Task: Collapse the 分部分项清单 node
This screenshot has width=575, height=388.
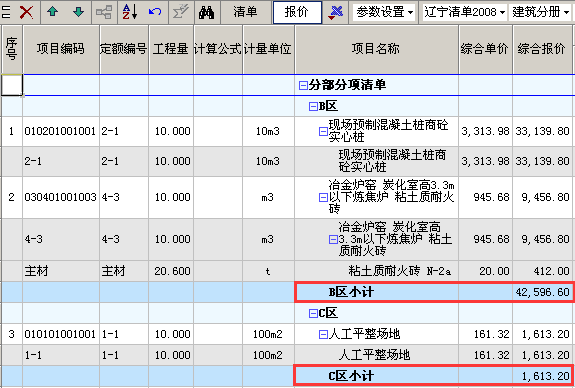Action: (303, 86)
